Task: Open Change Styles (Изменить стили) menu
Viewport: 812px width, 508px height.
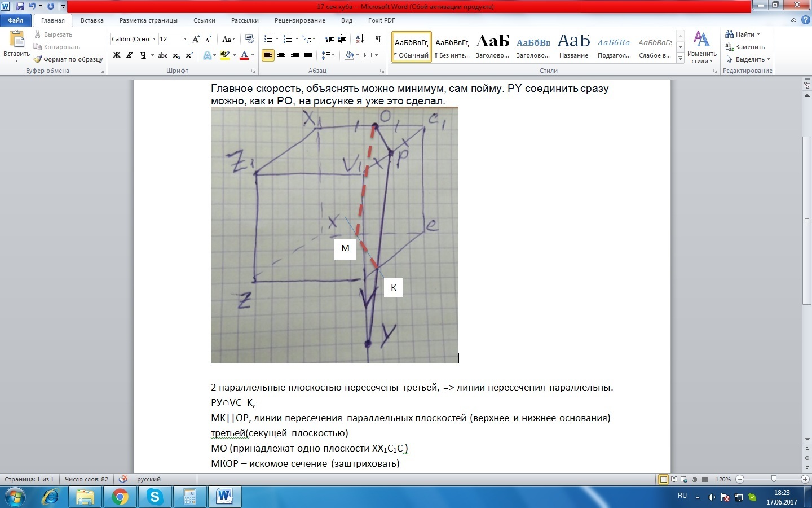Action: 701,47
